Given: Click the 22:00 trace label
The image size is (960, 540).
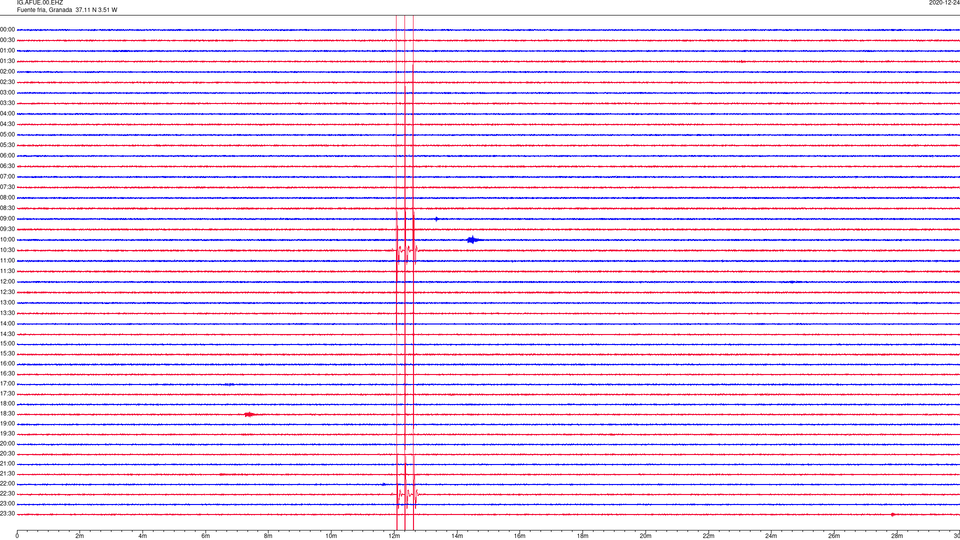Looking at the screenshot, I should (7, 484).
